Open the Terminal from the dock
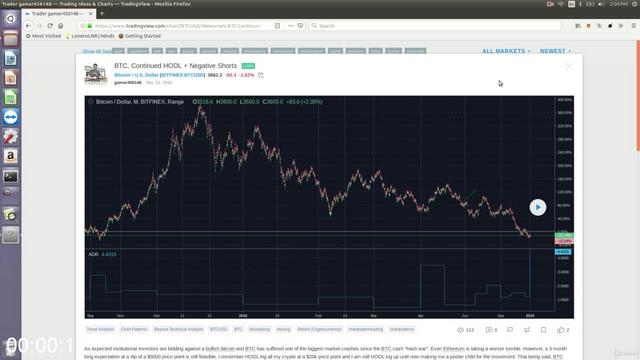The image size is (640, 360). 11,176
